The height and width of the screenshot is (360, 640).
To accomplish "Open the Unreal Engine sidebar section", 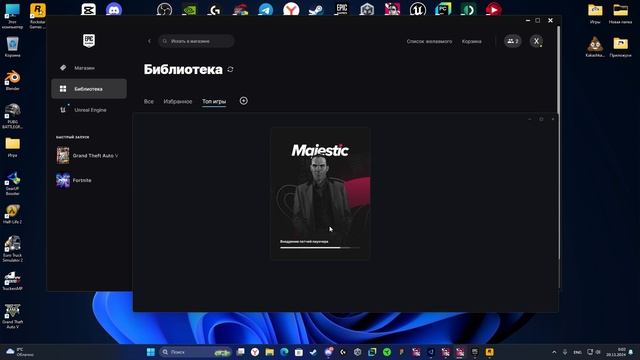I will (89, 110).
